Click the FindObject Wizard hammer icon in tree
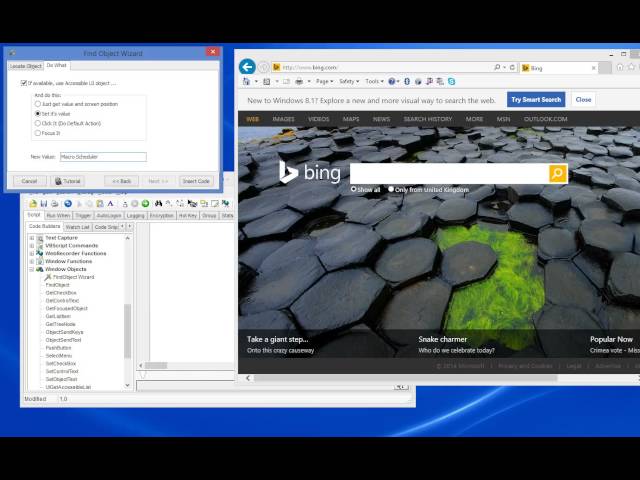 pyautogui.click(x=48, y=277)
